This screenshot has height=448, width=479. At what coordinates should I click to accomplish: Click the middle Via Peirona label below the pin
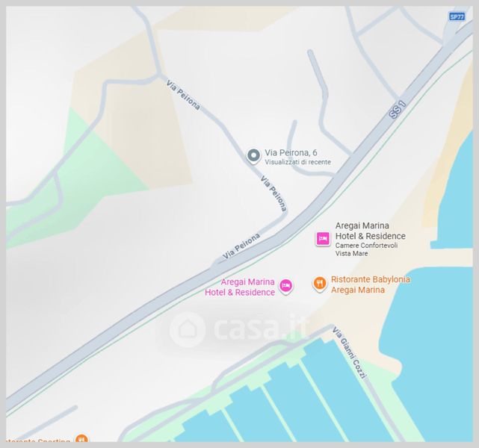click(x=274, y=193)
